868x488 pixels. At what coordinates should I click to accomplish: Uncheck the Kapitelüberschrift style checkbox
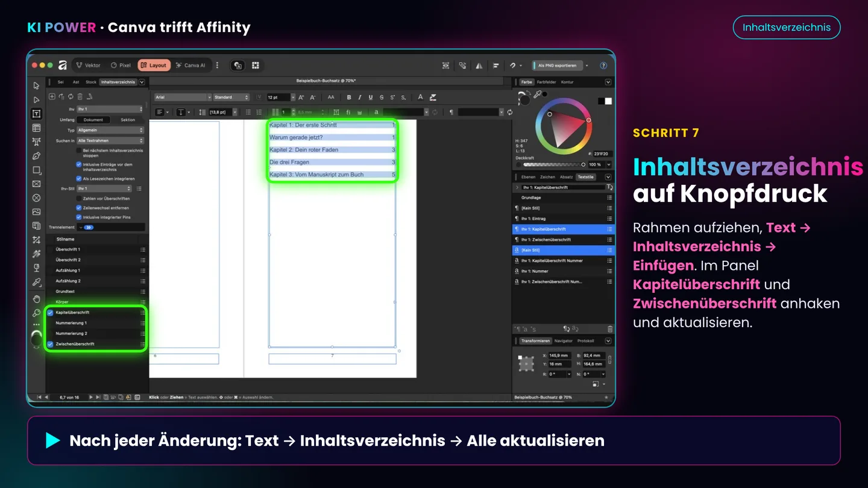[51, 313]
